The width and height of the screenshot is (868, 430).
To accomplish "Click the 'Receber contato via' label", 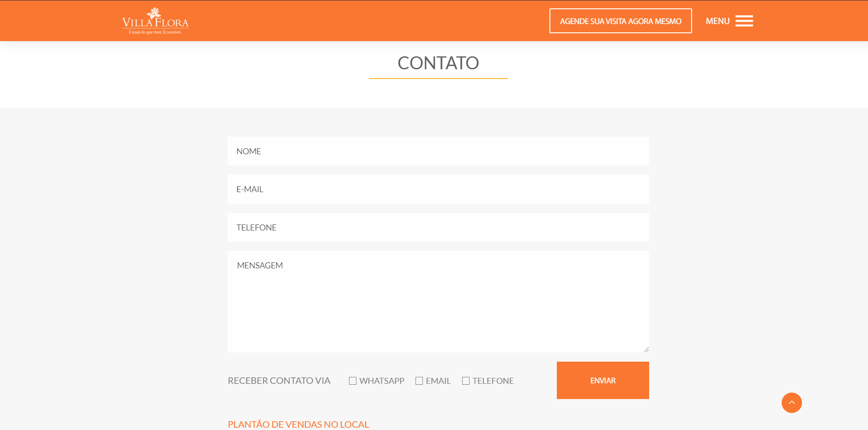I will [x=279, y=381].
